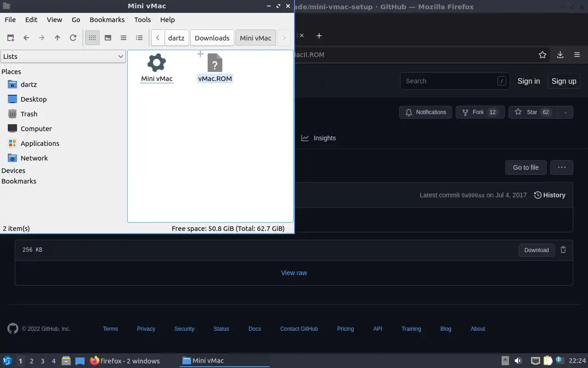Navigate to dartz in path bar
Image resolution: width=588 pixels, height=368 pixels.
[x=176, y=38]
